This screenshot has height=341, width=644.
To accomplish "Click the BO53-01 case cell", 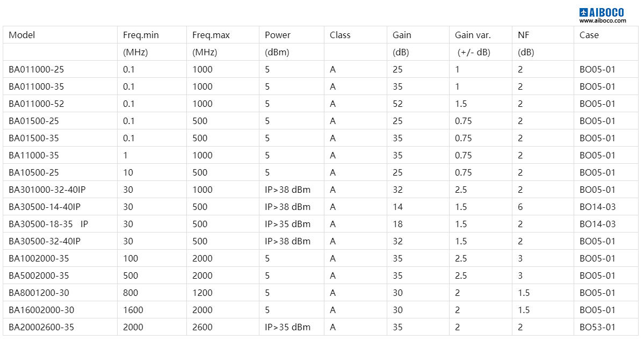I will pos(597,327).
